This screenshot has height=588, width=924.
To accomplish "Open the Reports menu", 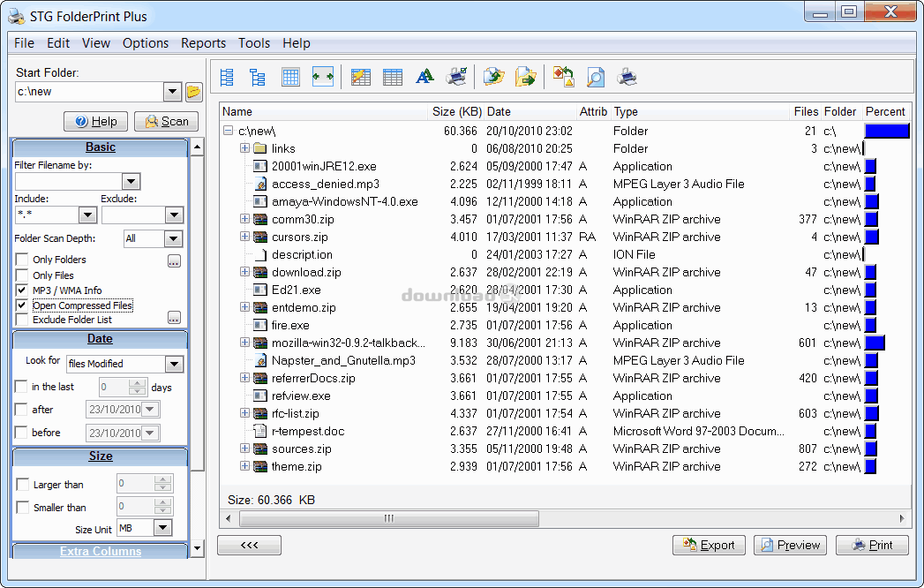I will (x=203, y=43).
